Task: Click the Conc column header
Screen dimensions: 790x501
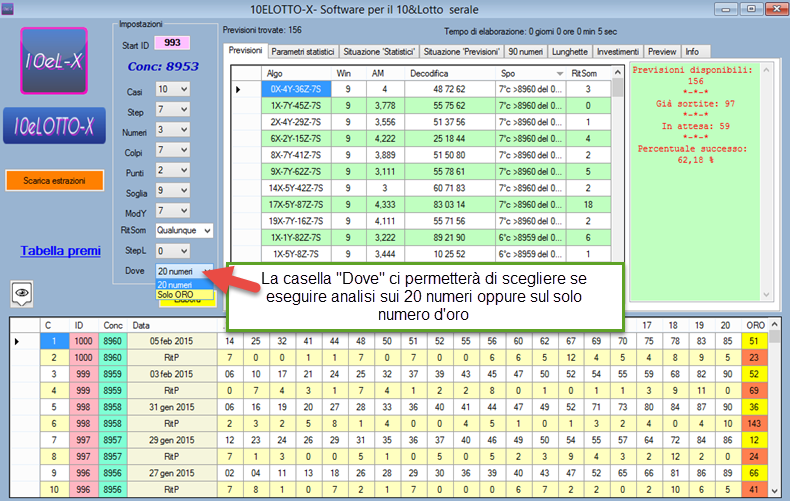Action: click(x=113, y=326)
